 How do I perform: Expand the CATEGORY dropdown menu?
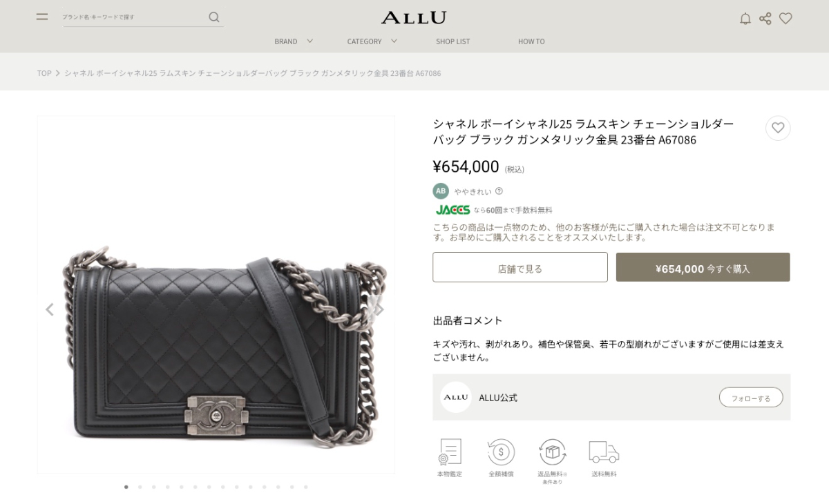[372, 41]
